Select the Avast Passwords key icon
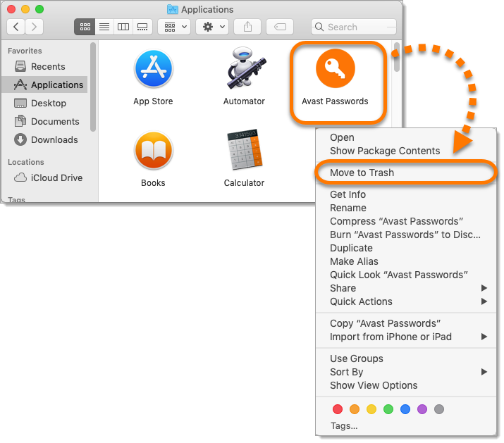The image size is (504, 443). 336,68
